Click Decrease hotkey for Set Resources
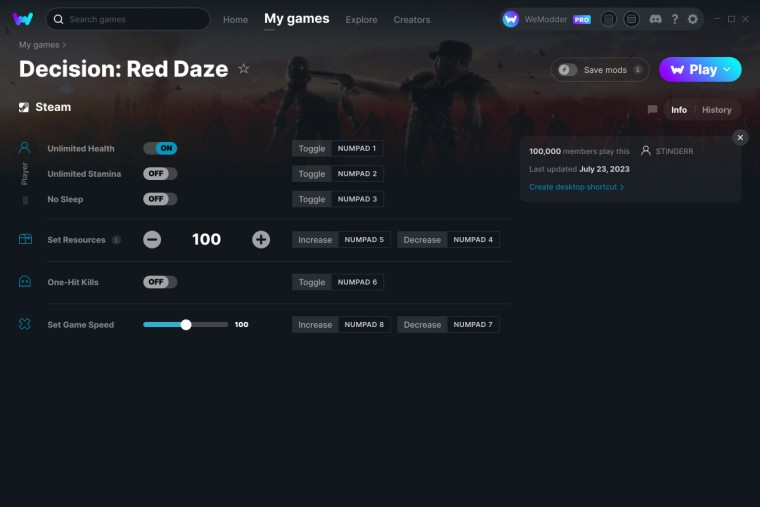This screenshot has width=760, height=507. (x=448, y=239)
